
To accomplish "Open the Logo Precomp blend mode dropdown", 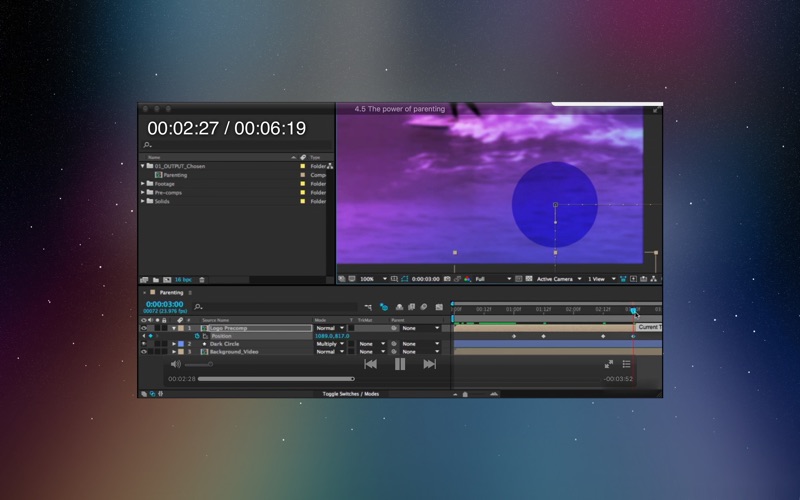I will [x=330, y=328].
